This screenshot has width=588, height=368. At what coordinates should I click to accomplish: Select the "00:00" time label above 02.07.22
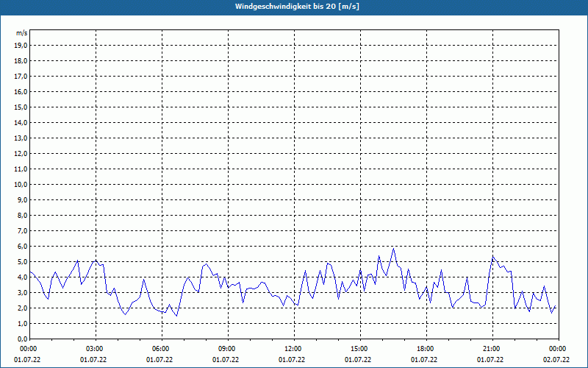(559, 349)
